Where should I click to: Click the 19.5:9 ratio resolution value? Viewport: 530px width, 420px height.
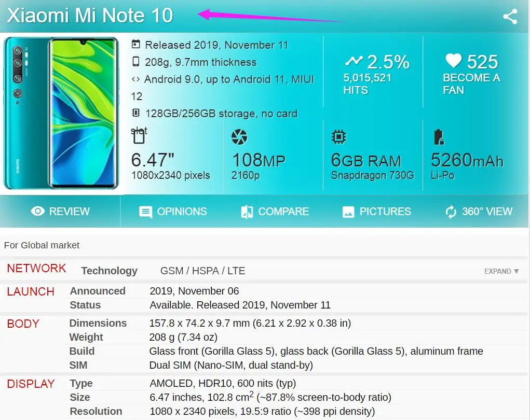click(x=262, y=411)
